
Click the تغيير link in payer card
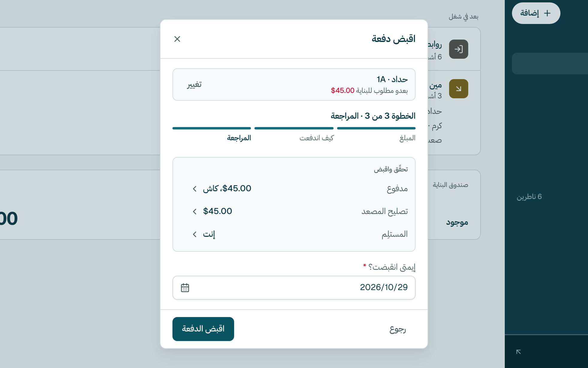(194, 85)
